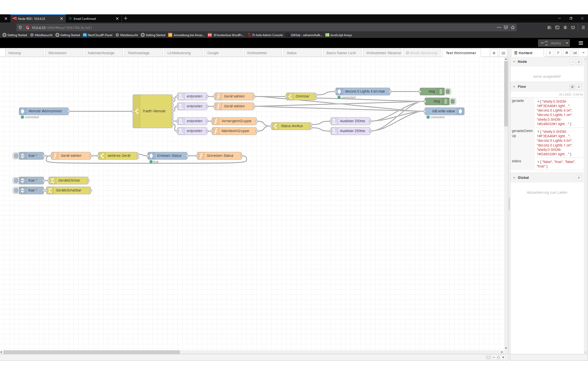Viewport: 588px width, 375px height.
Task: Open the project history branch tab
Action: 558,53
